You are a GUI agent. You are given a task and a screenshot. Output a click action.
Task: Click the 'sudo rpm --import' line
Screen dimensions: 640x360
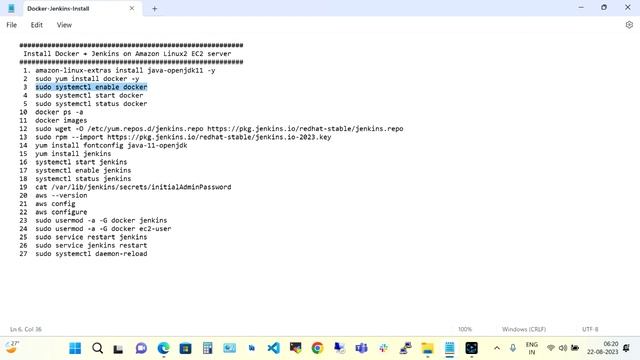(x=183, y=137)
